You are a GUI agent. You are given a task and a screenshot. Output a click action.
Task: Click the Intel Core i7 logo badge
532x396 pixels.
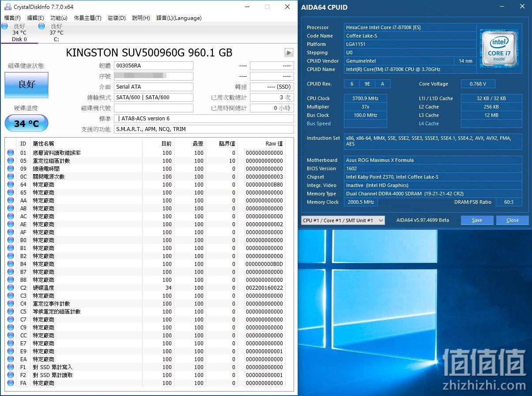click(499, 49)
